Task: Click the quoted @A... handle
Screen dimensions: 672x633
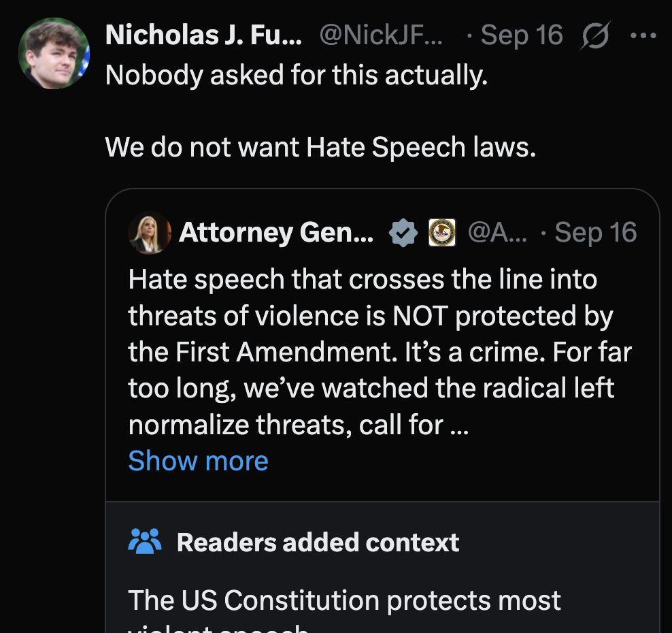Action: tap(498, 233)
